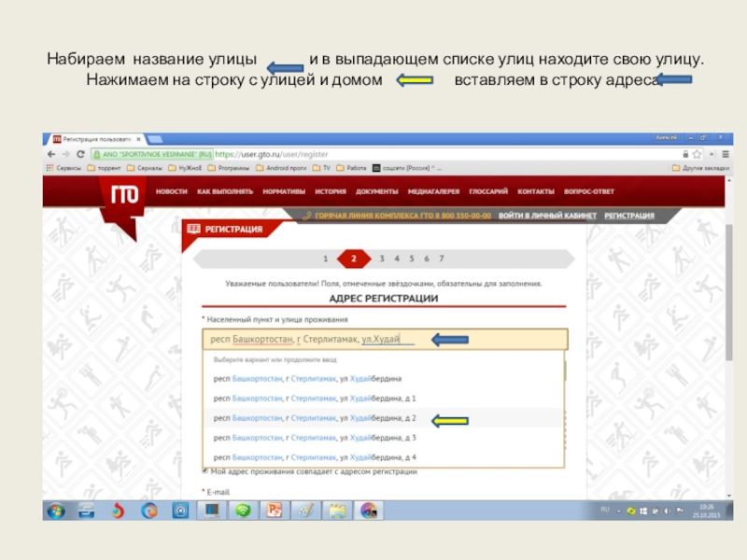Open the Chrome hamburger menu

tap(726, 154)
